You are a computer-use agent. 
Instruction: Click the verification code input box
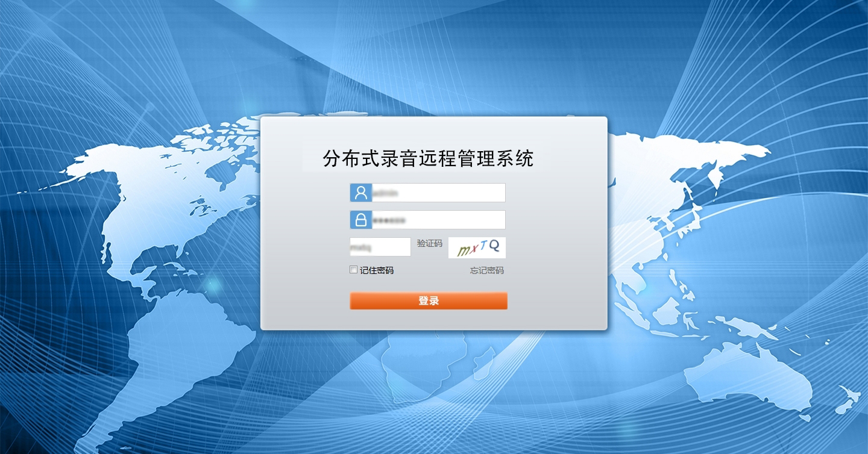pyautogui.click(x=380, y=247)
